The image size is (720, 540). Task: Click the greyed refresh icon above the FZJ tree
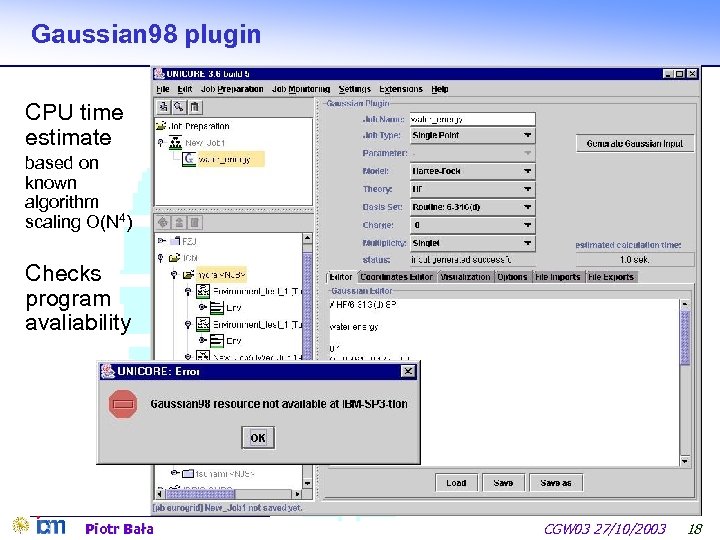coord(163,222)
